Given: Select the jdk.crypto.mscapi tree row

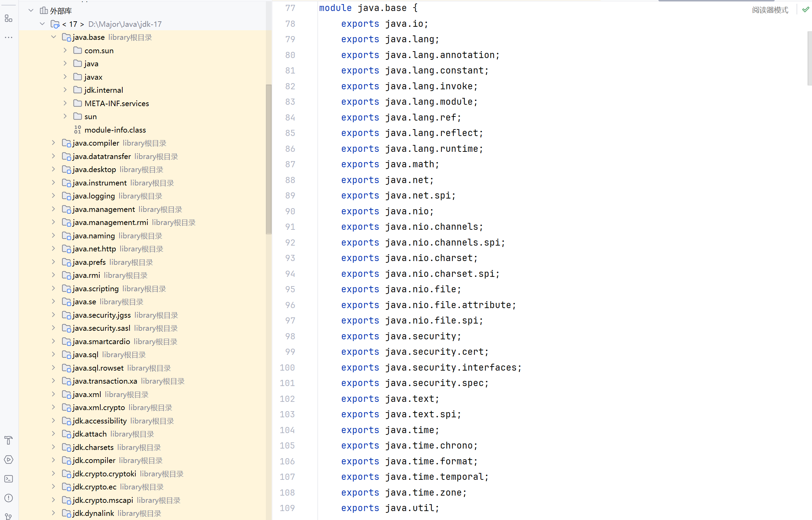Looking at the screenshot, I should 143,500.
